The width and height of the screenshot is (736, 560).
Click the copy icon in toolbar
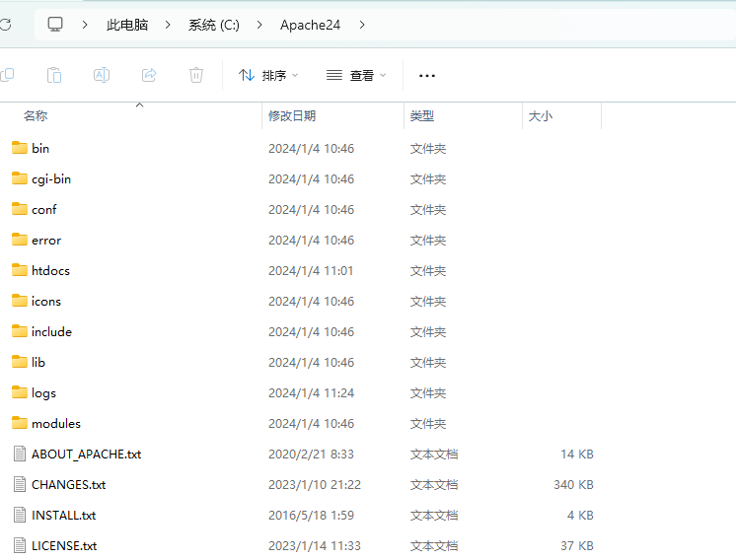(7, 75)
